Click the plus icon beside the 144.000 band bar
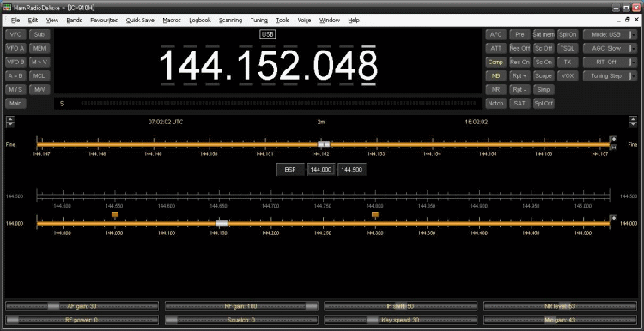 click(x=613, y=218)
